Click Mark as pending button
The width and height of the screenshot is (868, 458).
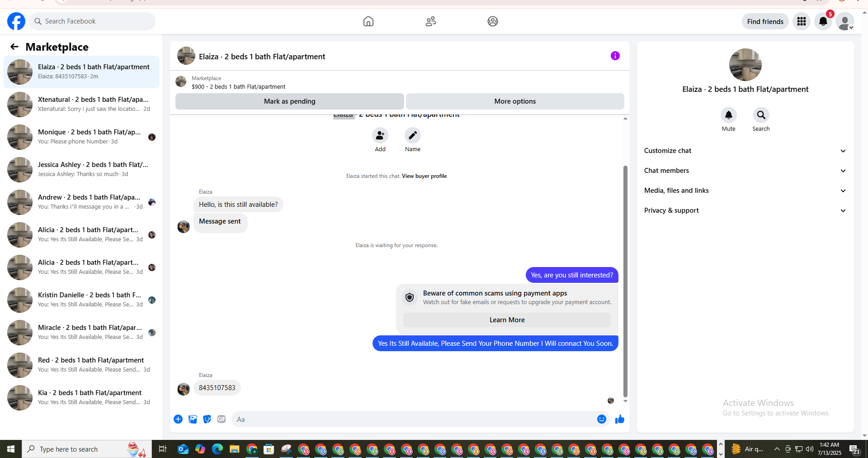click(290, 101)
